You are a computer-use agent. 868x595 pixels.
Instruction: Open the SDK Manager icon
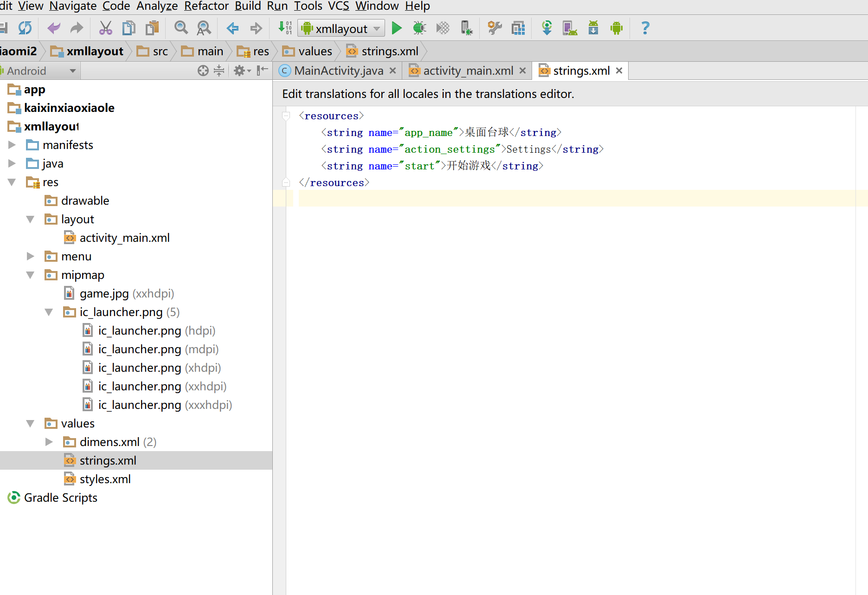pos(593,28)
